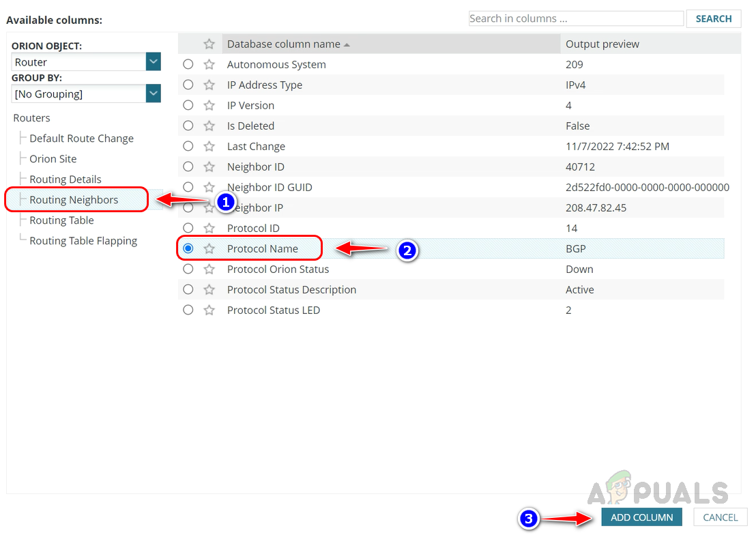756x535 pixels.
Task: Favorite Protocol Orion Status star
Action: (x=209, y=269)
